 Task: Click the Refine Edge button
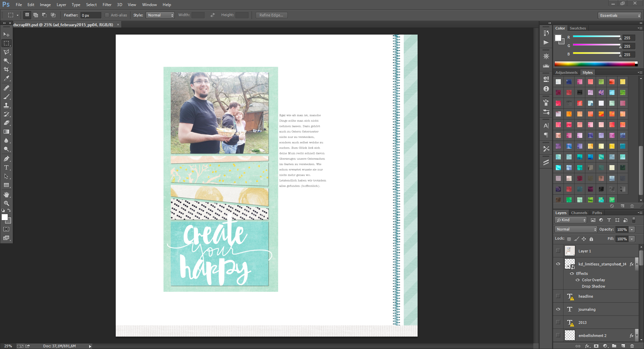point(271,15)
